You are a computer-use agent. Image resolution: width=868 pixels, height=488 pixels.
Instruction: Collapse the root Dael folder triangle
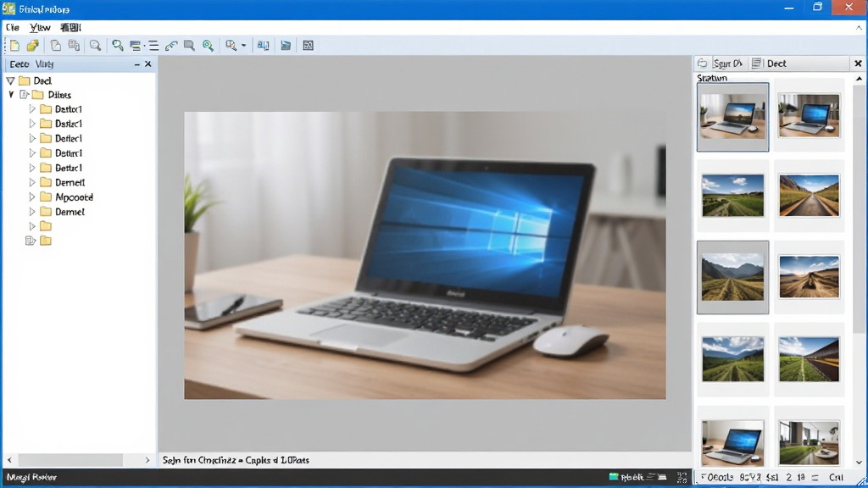pyautogui.click(x=10, y=80)
